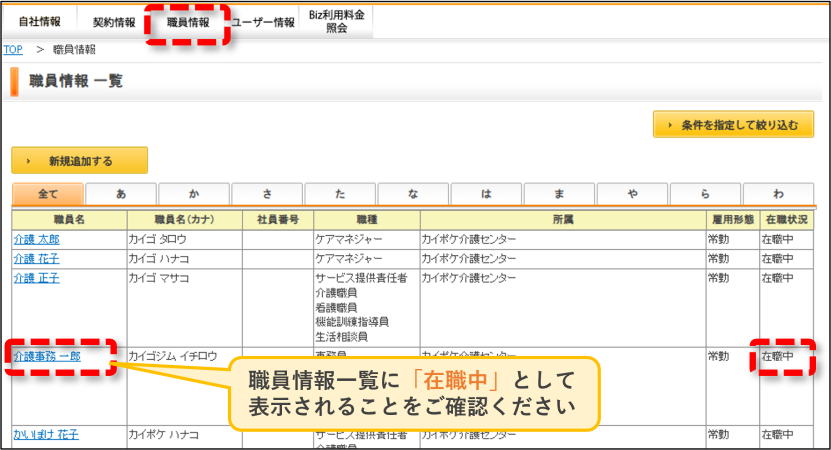Open the 契約情報 tab
The width and height of the screenshot is (831, 450).
114,22
